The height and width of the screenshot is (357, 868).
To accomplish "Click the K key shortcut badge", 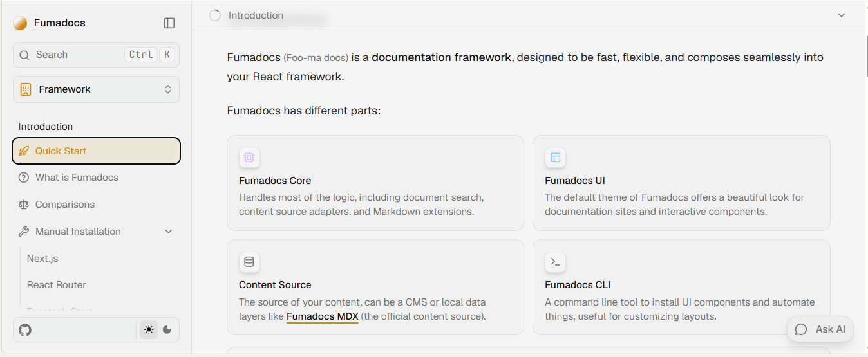I will (167, 55).
